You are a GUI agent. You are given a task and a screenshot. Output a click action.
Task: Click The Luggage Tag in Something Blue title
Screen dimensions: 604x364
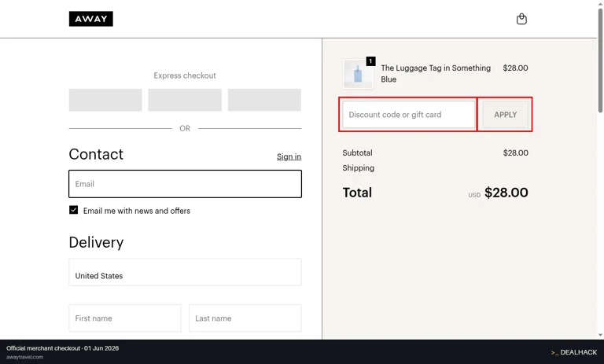pos(436,74)
